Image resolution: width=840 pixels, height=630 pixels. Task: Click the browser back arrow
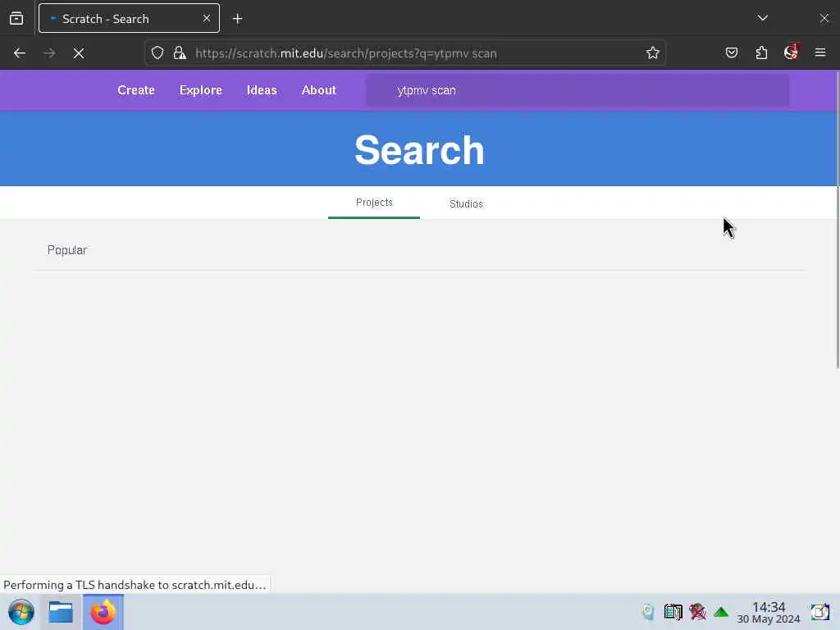coord(20,53)
